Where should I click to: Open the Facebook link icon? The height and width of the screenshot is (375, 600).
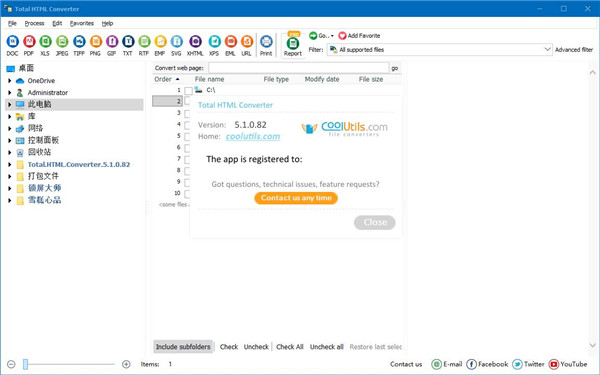pyautogui.click(x=471, y=364)
